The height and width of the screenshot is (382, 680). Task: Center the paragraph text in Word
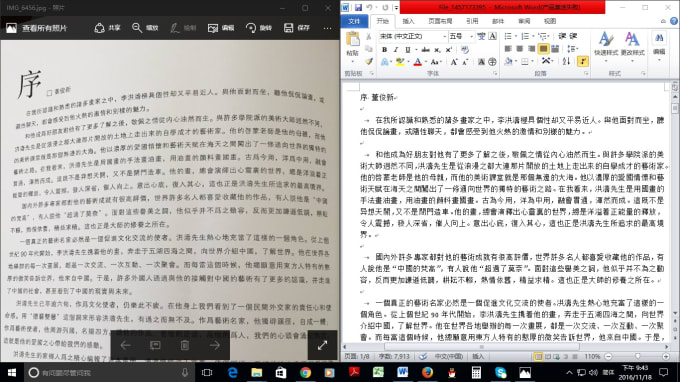tap(520, 49)
